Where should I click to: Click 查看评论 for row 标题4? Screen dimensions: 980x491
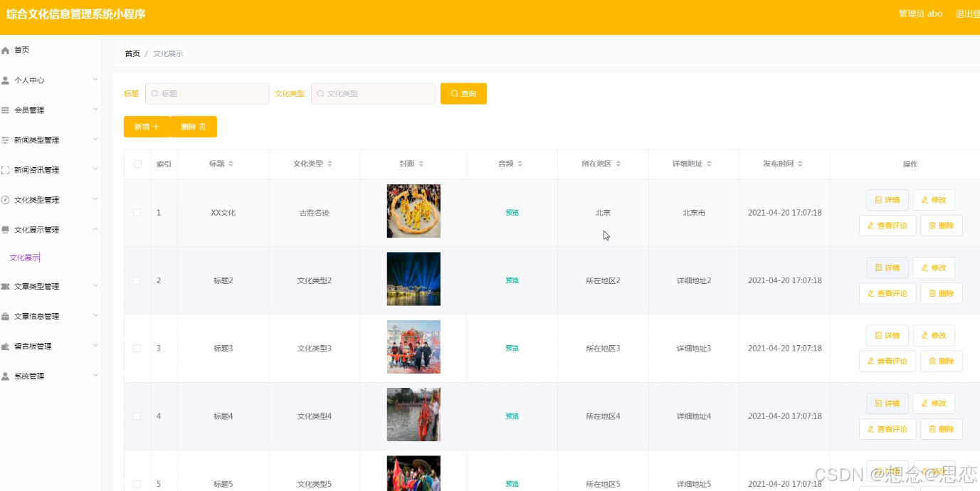click(887, 429)
